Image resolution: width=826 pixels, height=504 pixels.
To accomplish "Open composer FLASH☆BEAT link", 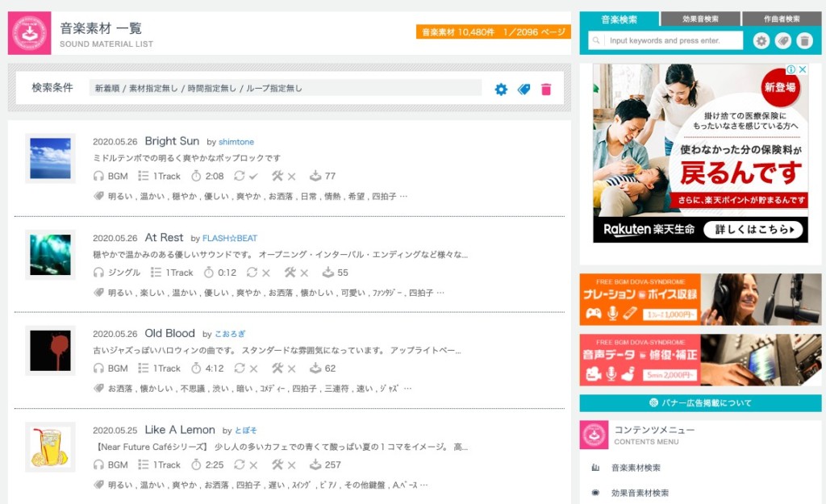I will tap(230, 238).
